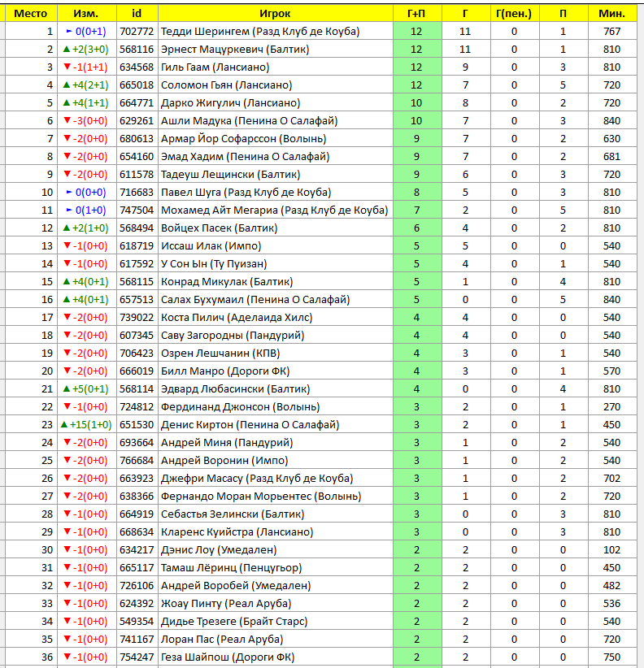Select Фернандо Моран Морьентес cell
This screenshot has width=644, height=668.
pos(276,497)
